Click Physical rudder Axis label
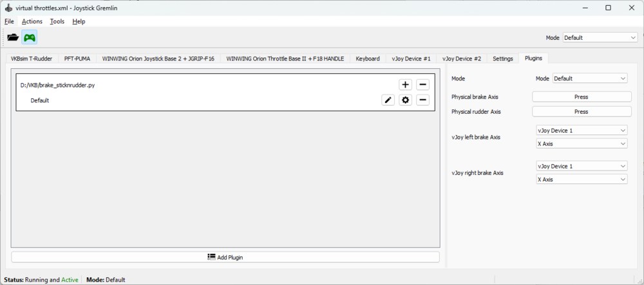Screen dimensions: 644x285 [476, 111]
